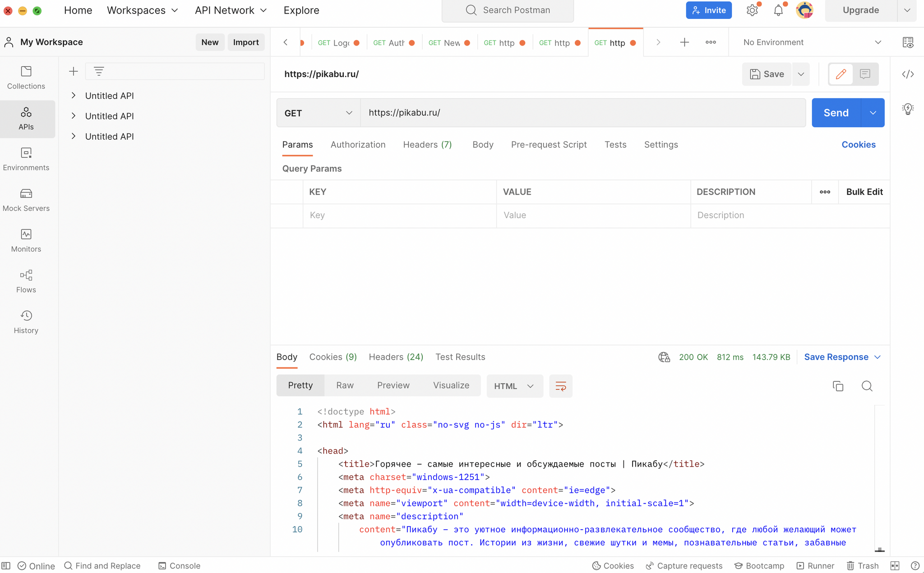Open environment quick look icon
Screen dimensions: 924x573
pyautogui.click(x=908, y=42)
